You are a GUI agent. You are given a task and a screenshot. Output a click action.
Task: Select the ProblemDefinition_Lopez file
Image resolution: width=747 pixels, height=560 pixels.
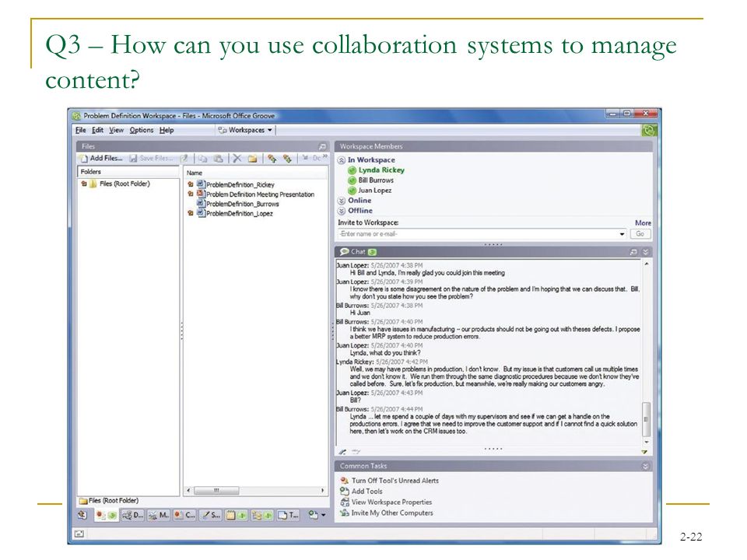click(x=239, y=213)
